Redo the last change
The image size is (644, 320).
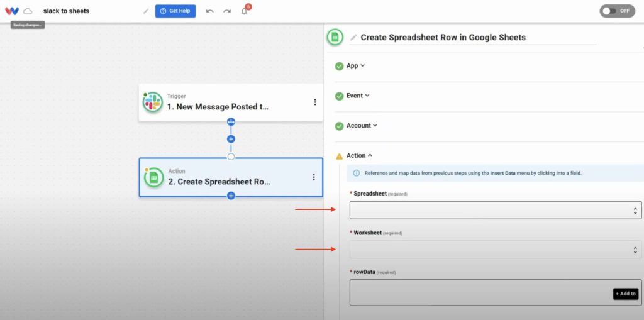click(x=227, y=11)
